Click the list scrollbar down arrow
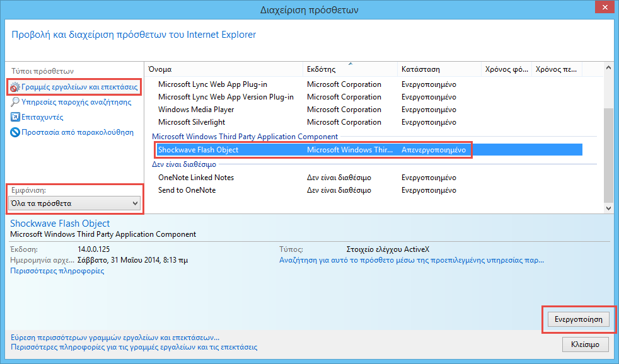The width and height of the screenshot is (619, 364). coord(608,208)
